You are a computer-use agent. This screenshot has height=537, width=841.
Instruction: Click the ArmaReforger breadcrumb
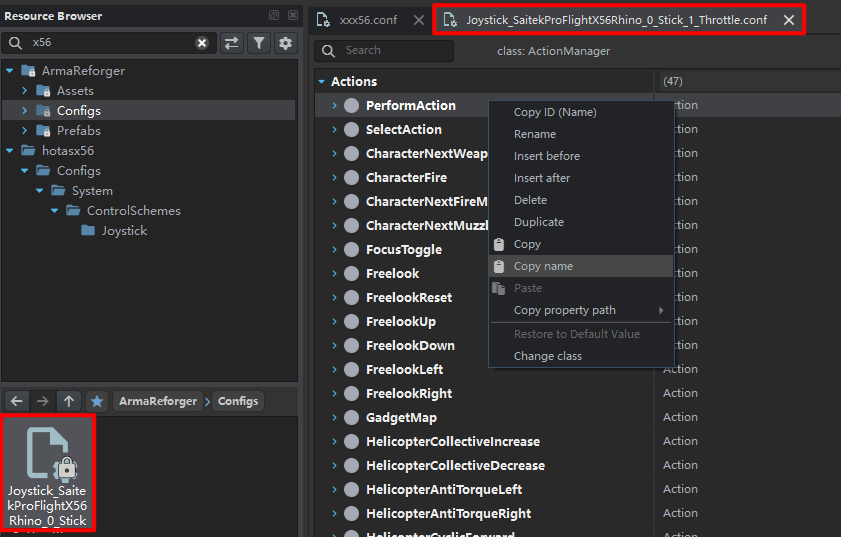158,401
